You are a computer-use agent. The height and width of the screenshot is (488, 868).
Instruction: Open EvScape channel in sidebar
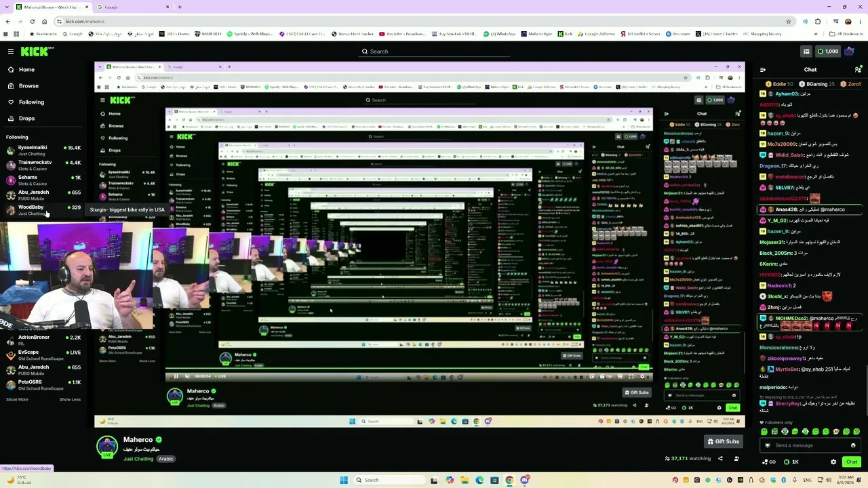(x=43, y=355)
